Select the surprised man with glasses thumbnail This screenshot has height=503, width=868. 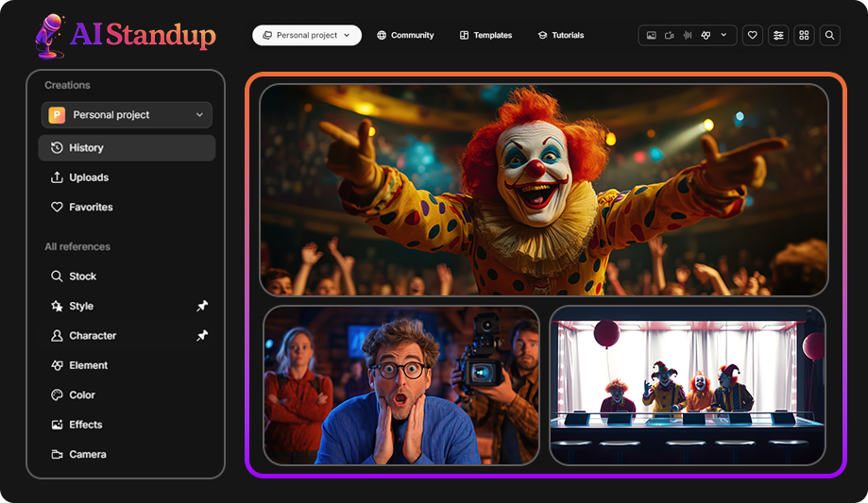click(x=401, y=385)
